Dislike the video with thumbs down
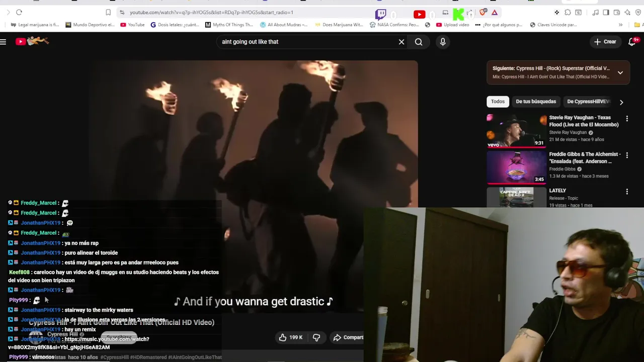This screenshot has width=644, height=362. point(316,337)
